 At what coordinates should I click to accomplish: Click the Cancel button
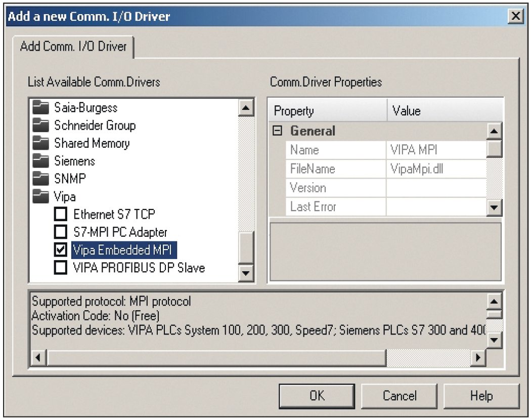click(x=400, y=396)
